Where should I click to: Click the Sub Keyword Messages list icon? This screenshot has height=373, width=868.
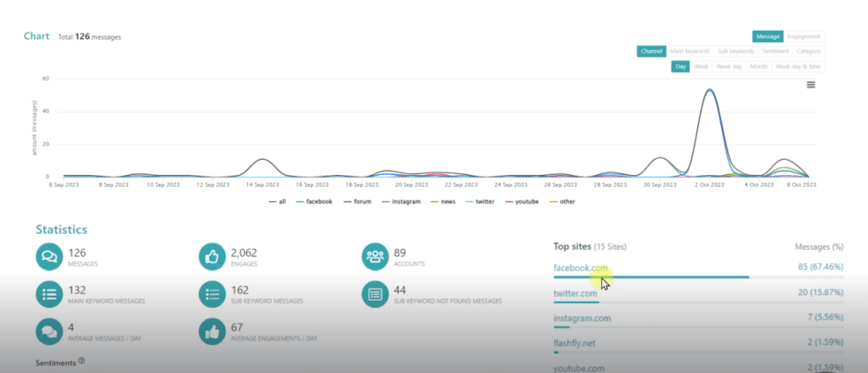(211, 294)
